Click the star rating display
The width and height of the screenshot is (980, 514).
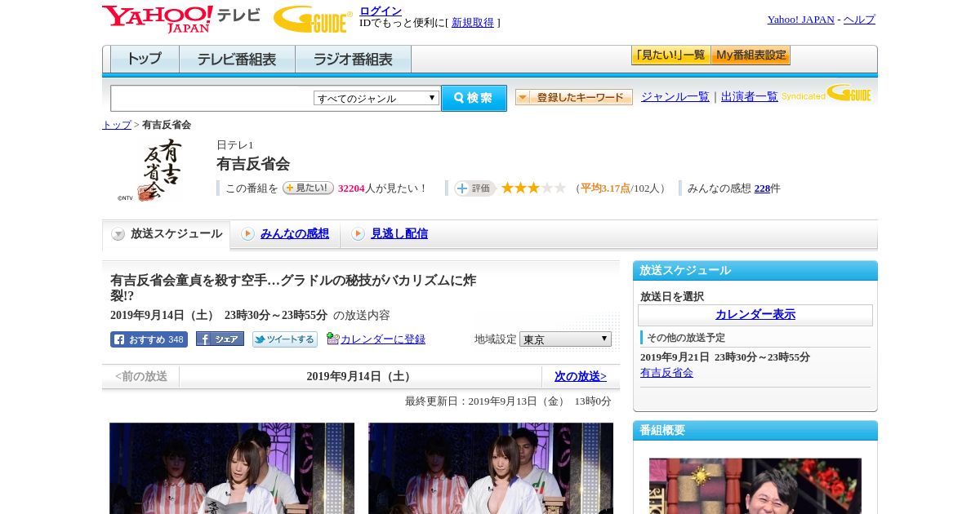click(533, 188)
